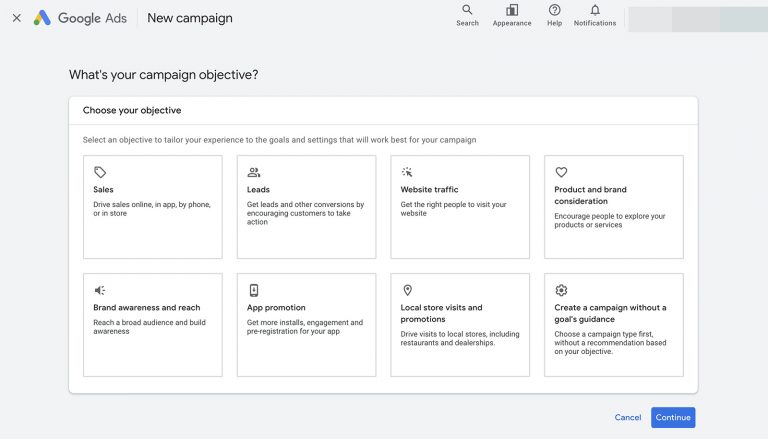Pick Local store visits and promotions title
This screenshot has height=439, width=768.
(441, 313)
